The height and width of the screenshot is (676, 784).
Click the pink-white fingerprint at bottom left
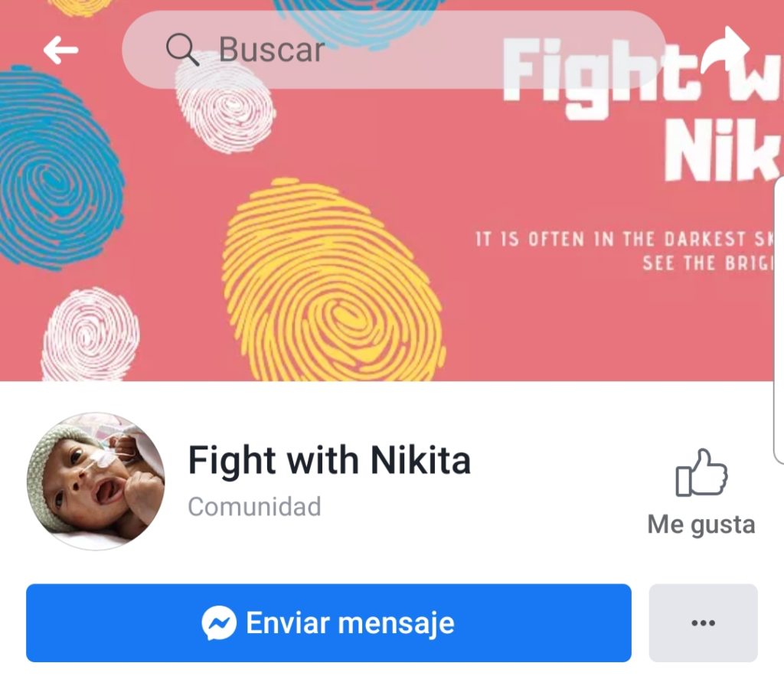pos(91,334)
